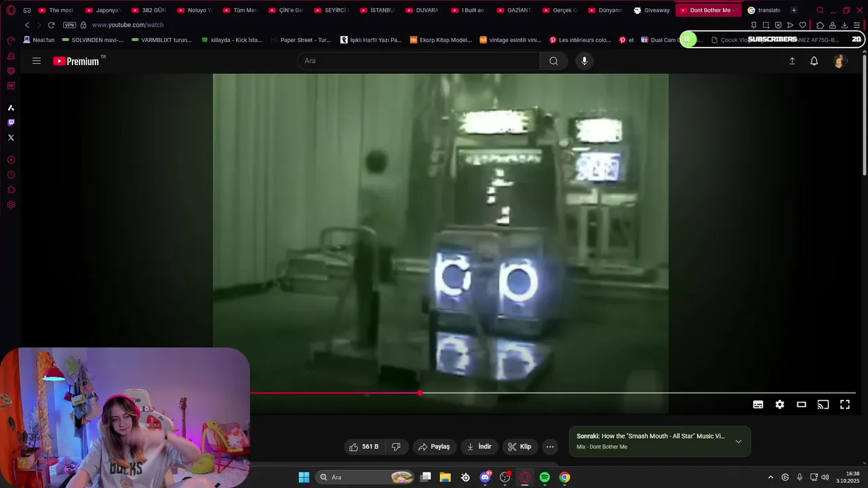This screenshot has height=488, width=868.
Task: Open 'SOLVINDEN mavi' bookmark
Action: pos(92,40)
